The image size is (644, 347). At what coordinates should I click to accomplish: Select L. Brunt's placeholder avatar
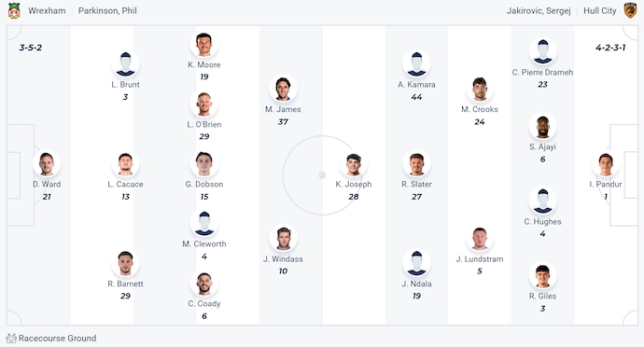tap(125, 64)
